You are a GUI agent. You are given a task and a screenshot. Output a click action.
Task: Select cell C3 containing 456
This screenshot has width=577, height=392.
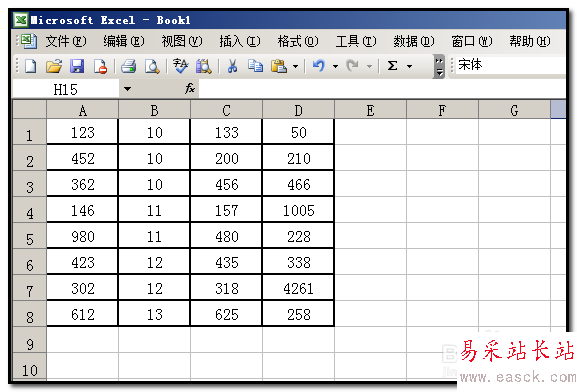click(x=226, y=184)
